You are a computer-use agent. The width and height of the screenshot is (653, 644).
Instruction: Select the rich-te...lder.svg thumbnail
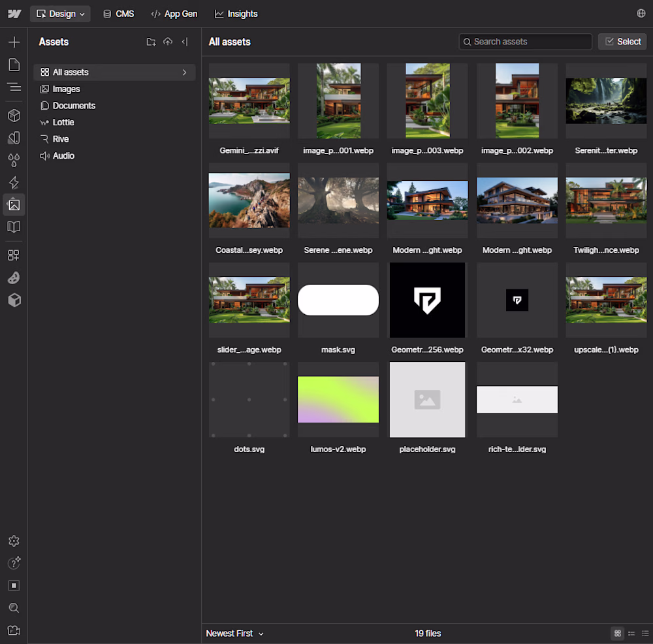(517, 400)
